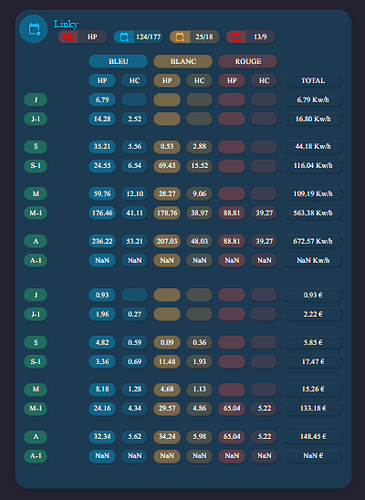Click the 148.45 € total

(x=313, y=437)
